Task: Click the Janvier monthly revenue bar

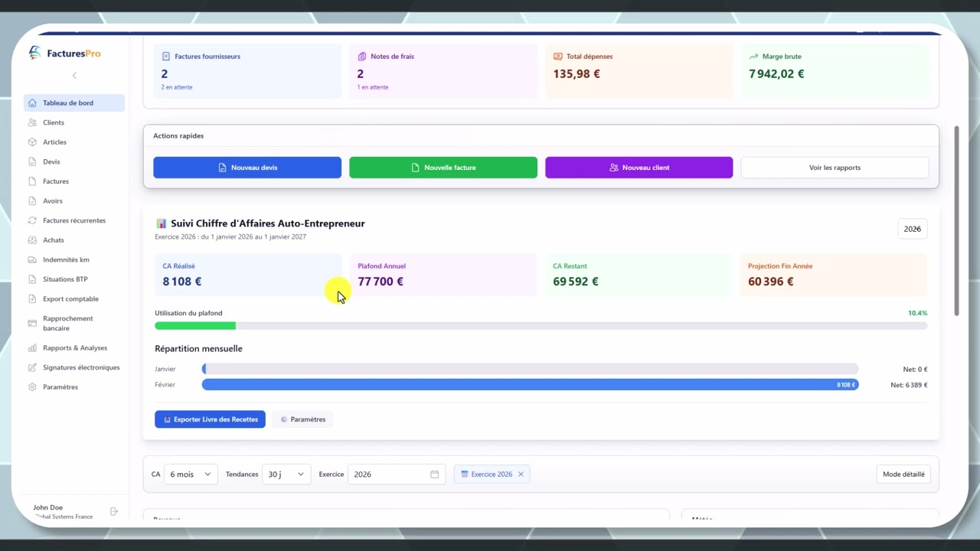Action: (x=530, y=369)
